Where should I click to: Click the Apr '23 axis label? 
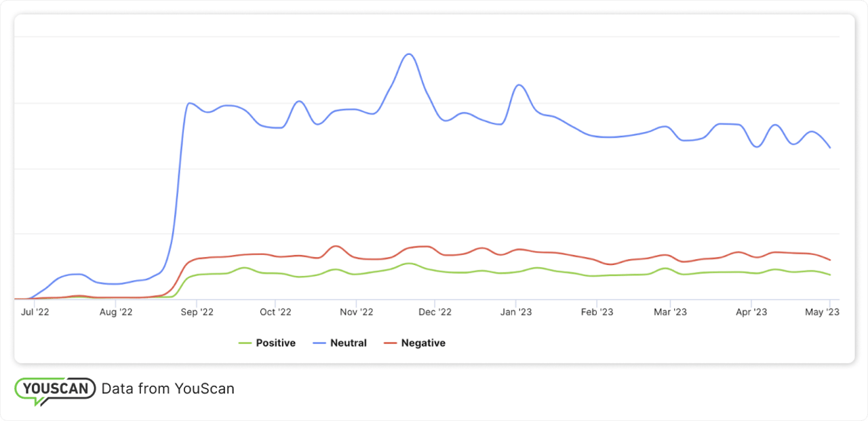click(x=751, y=312)
